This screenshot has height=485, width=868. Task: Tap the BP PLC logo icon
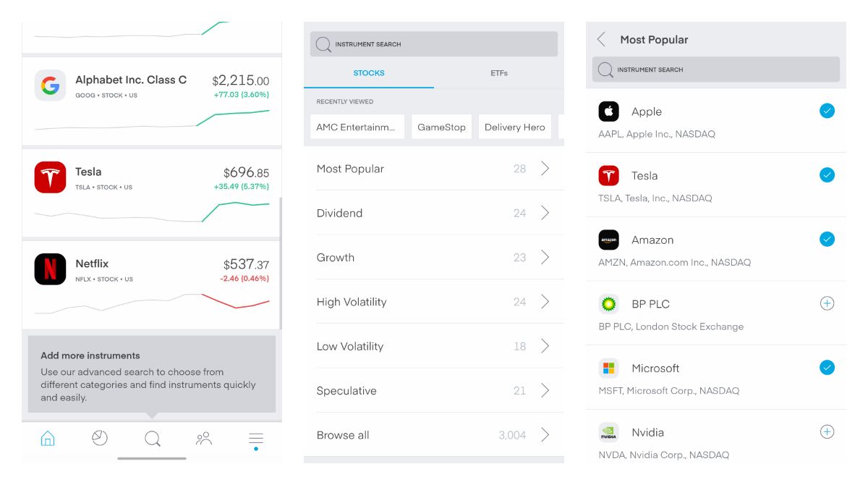coord(609,304)
